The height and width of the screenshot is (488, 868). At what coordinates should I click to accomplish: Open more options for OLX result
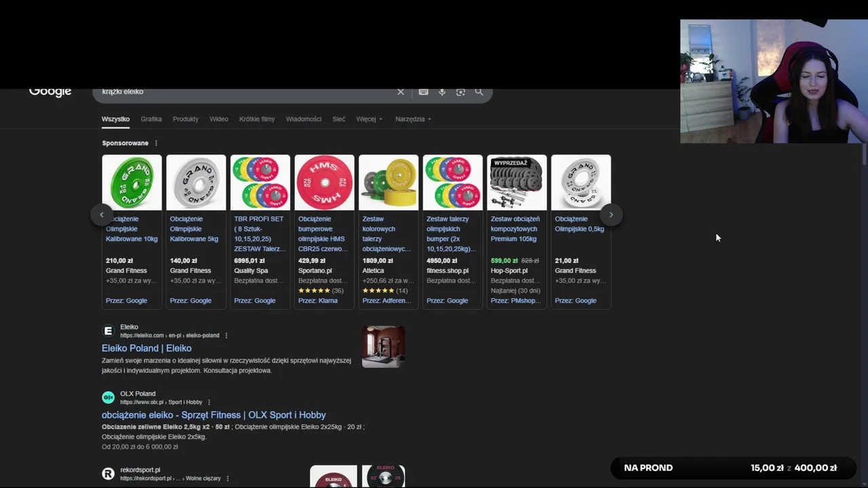click(x=209, y=402)
